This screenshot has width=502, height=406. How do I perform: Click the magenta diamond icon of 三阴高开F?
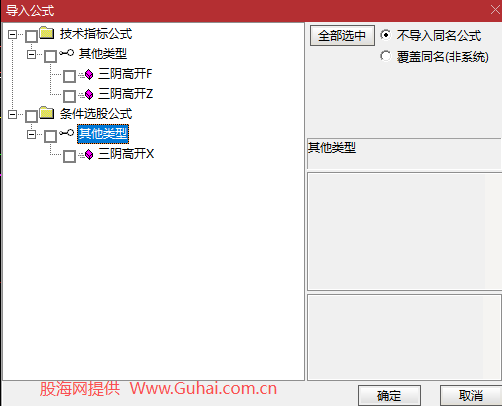89,74
